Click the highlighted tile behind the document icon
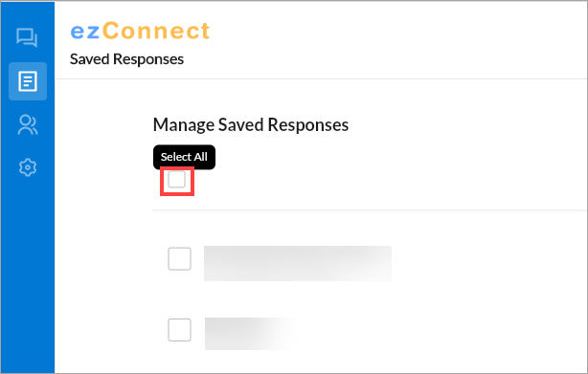This screenshot has width=588, height=374. [28, 81]
